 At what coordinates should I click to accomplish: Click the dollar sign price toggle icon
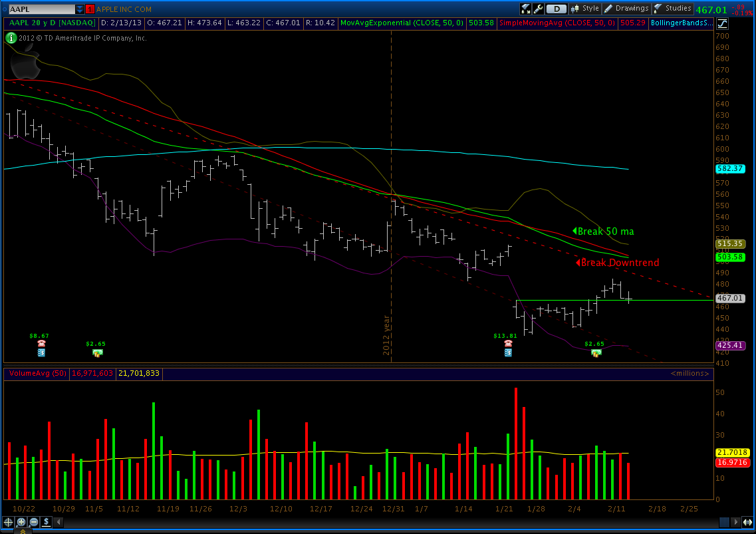47,522
